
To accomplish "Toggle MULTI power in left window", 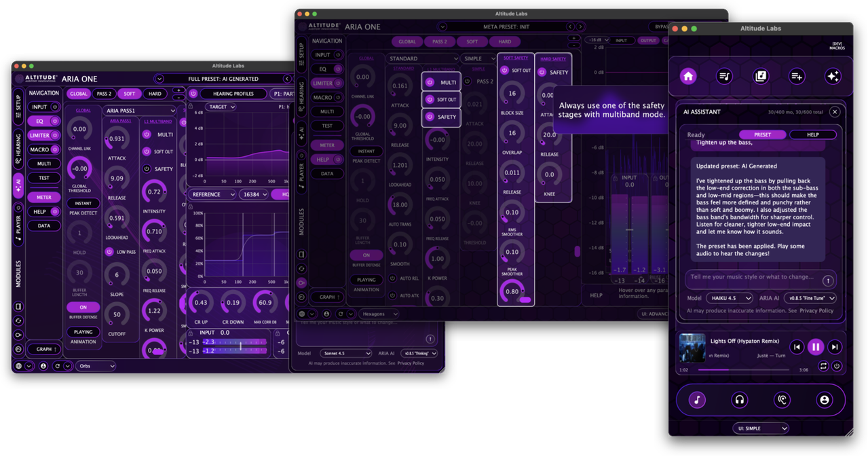I will click(147, 134).
